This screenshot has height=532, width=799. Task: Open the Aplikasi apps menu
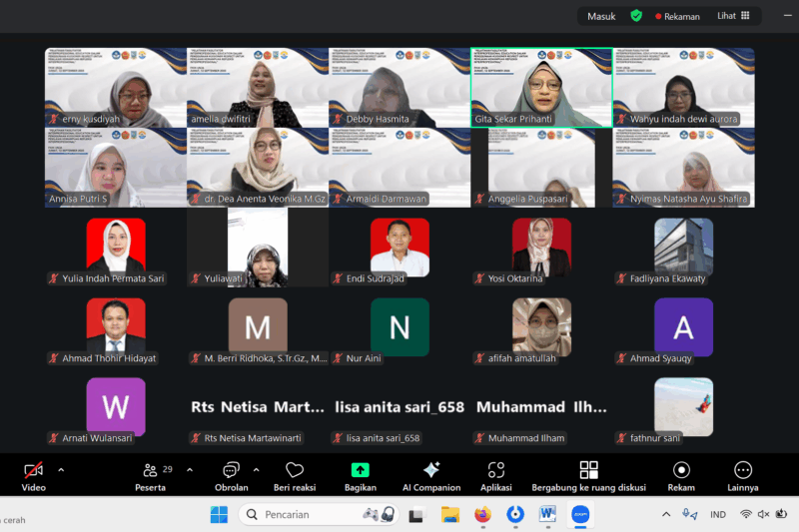point(495,476)
